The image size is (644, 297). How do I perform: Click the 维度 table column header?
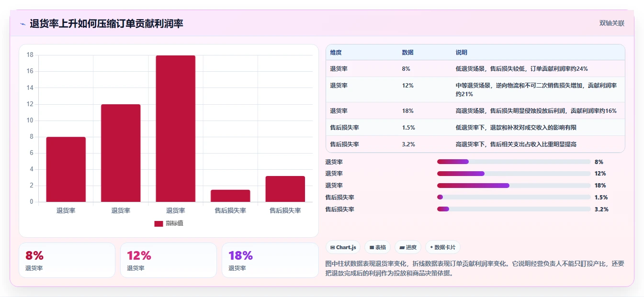tap(336, 52)
